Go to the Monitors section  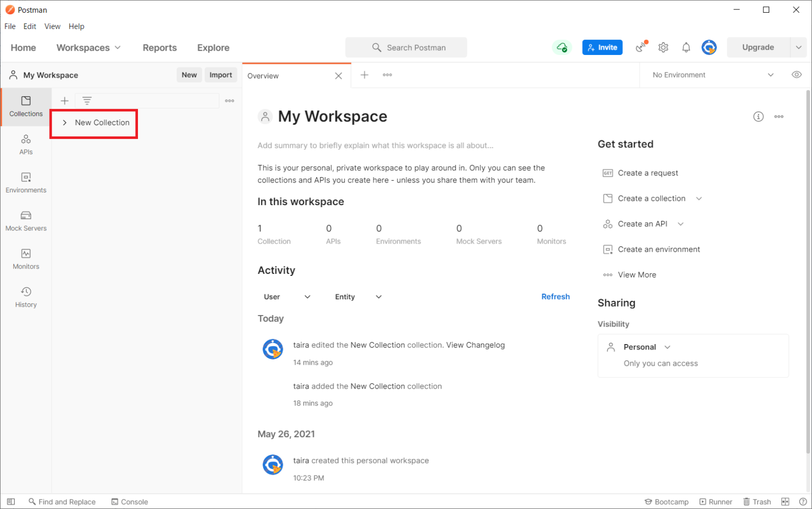pyautogui.click(x=26, y=259)
